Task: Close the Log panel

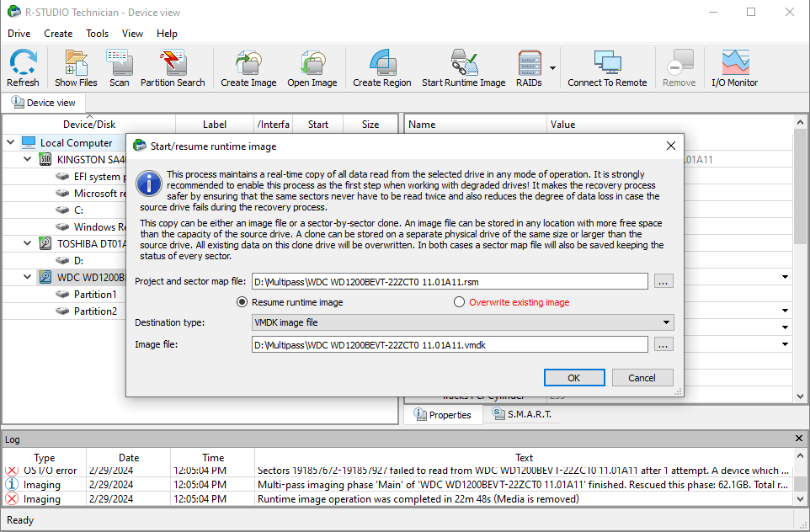Action: coord(799,439)
